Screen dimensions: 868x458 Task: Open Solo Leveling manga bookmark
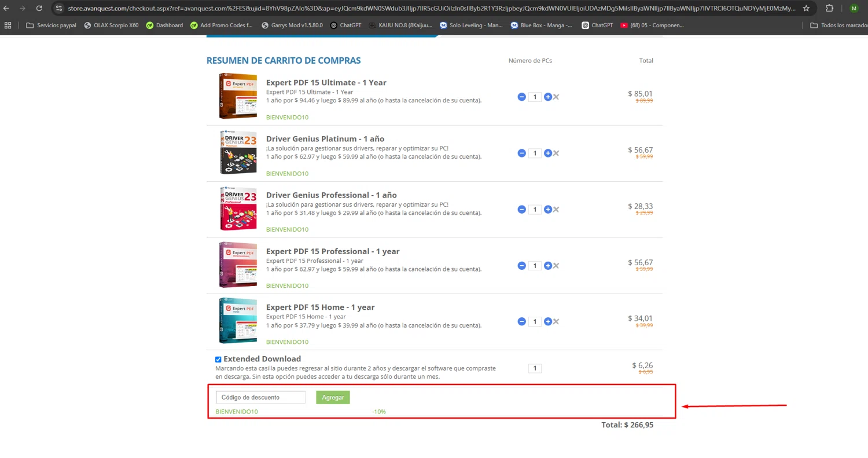point(472,25)
